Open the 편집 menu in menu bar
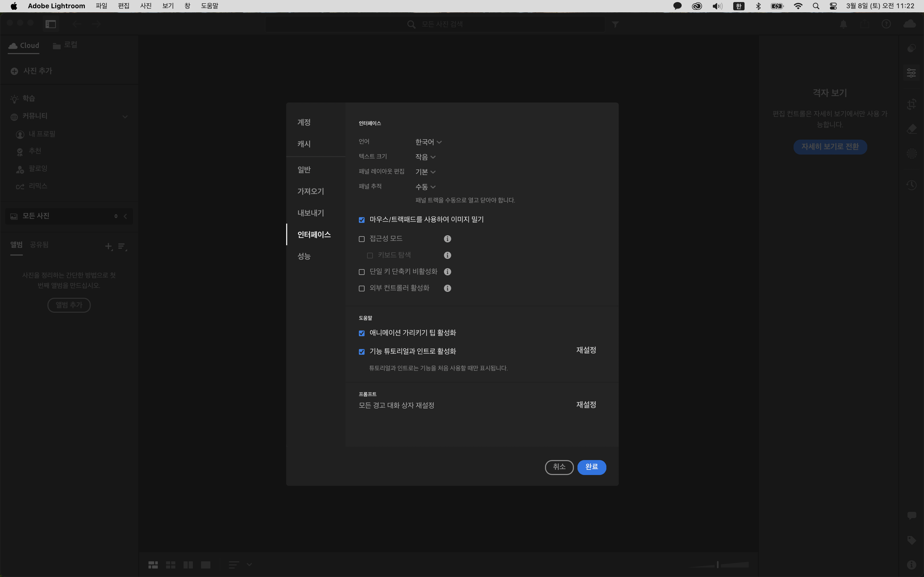The height and width of the screenshot is (577, 924). 123,6
